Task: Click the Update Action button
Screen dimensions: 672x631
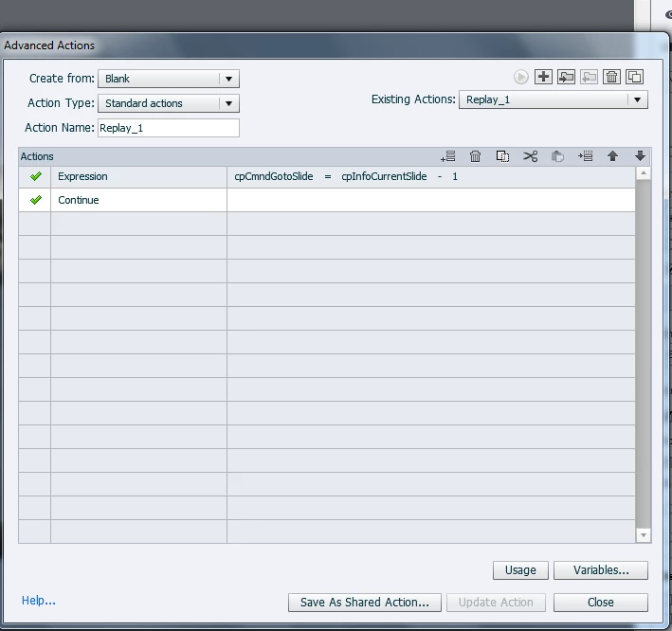Action: [x=496, y=603]
